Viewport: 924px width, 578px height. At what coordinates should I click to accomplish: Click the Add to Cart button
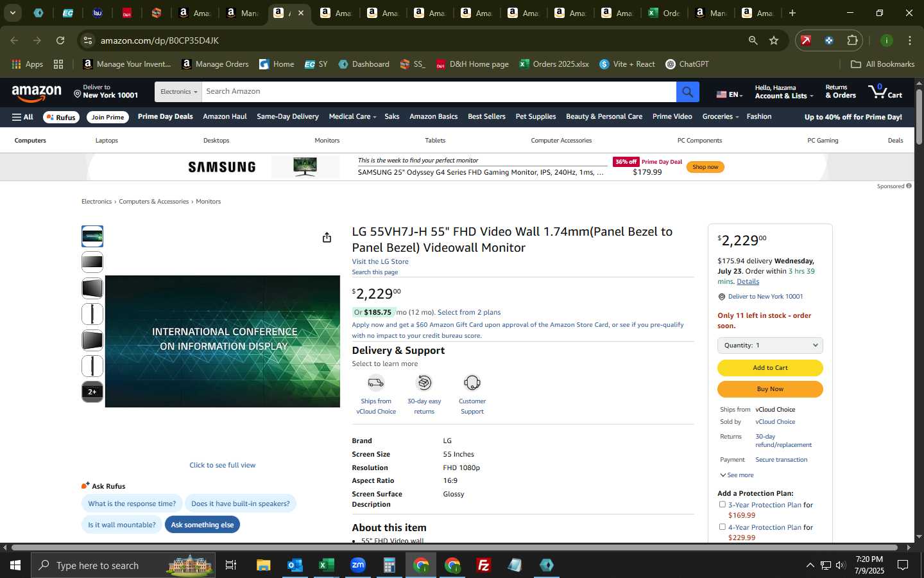click(x=770, y=368)
